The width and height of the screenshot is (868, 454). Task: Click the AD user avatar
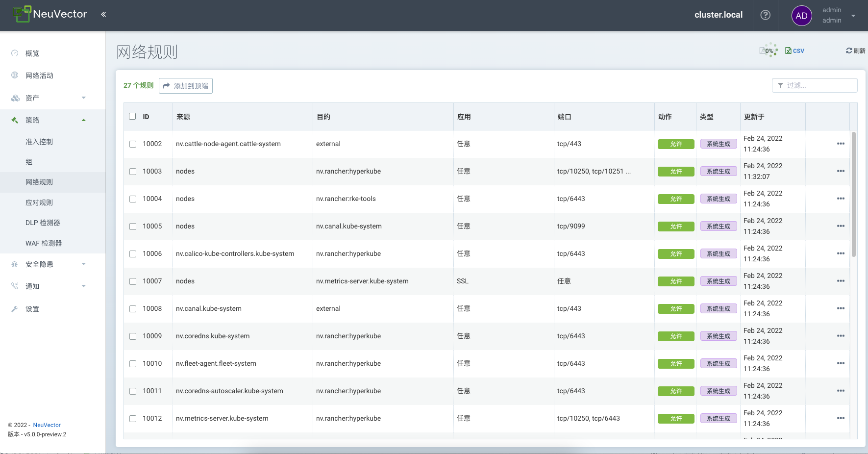click(801, 16)
